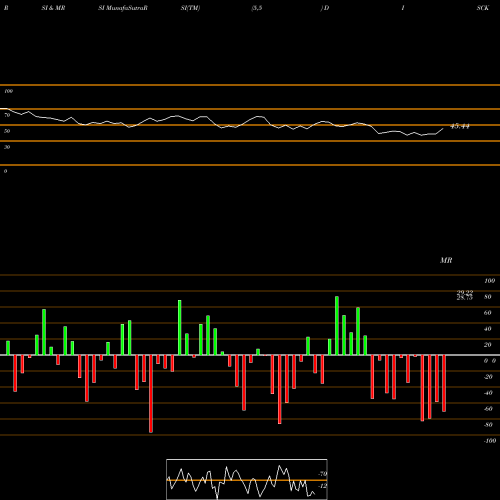The width and height of the screenshot is (500, 500).
Task: Click the '(5,5' parameter text in header
Action: coord(256,8)
